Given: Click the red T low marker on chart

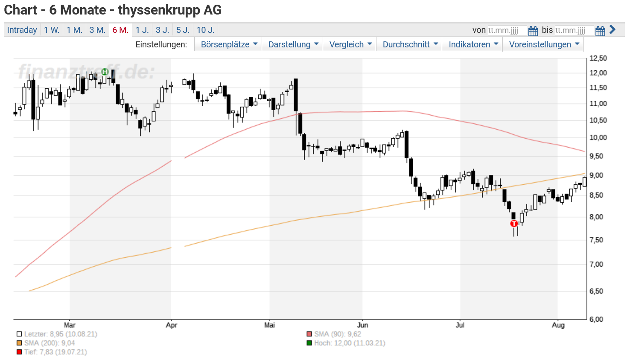Looking at the screenshot, I should point(514,224).
